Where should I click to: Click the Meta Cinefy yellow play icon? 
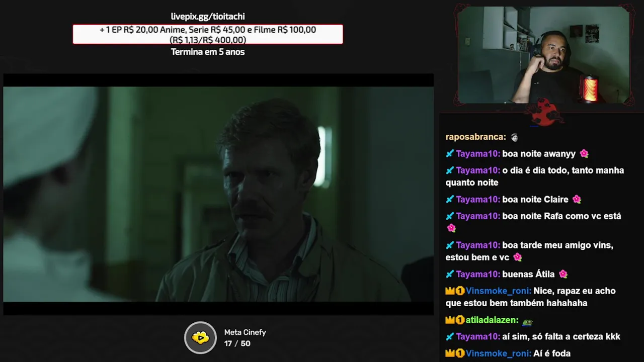click(x=200, y=337)
